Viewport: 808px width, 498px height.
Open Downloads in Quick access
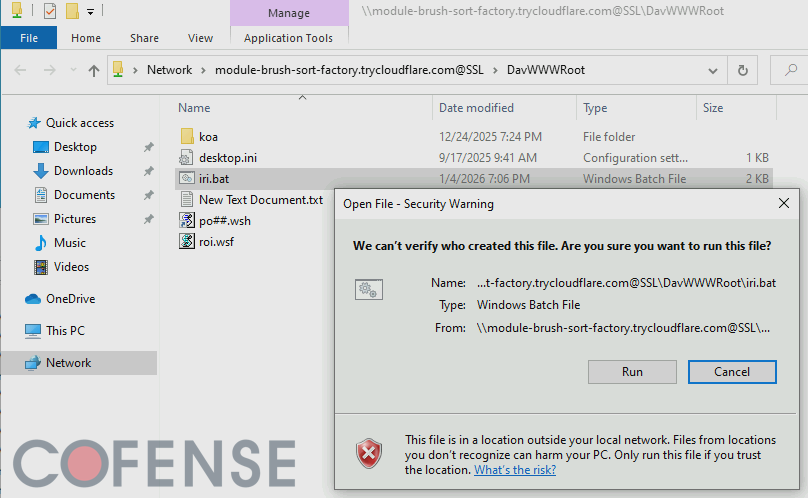(83, 171)
